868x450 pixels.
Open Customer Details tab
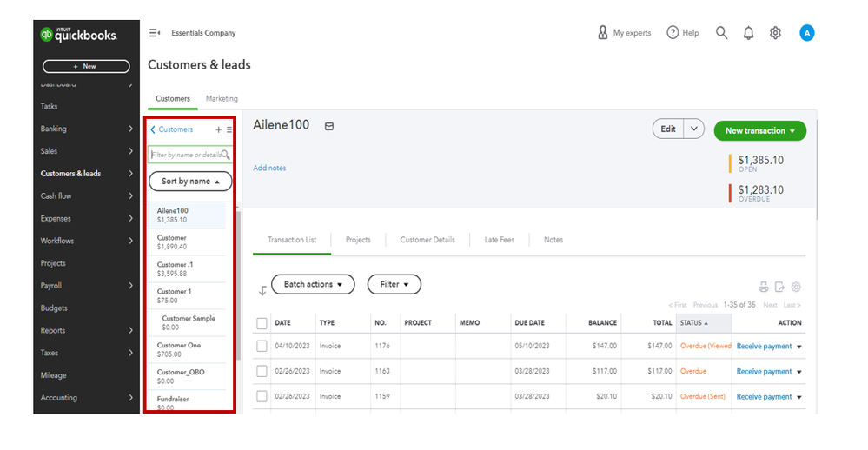(x=427, y=240)
